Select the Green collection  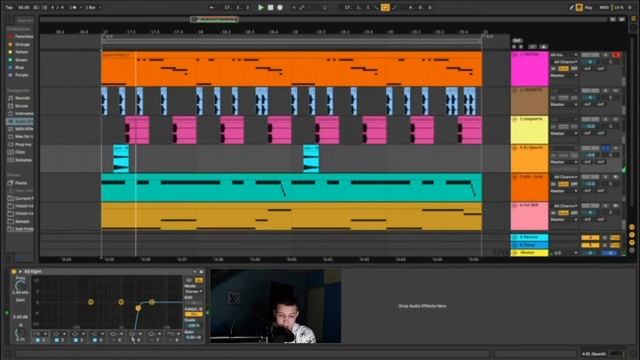click(21, 60)
